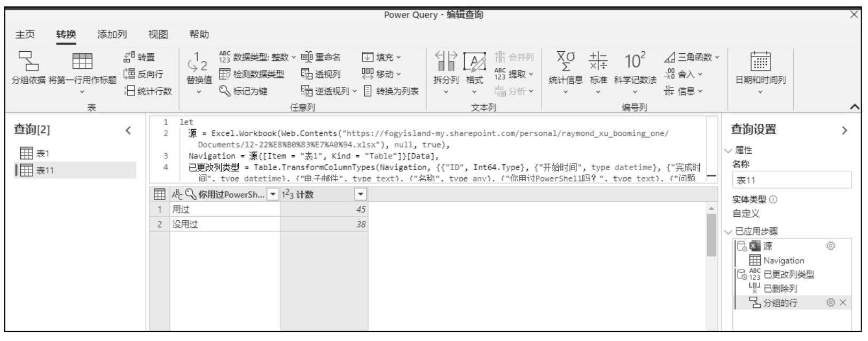The image size is (868, 341).
Task: Click the data grid vertical scrollbar
Action: 711,235
